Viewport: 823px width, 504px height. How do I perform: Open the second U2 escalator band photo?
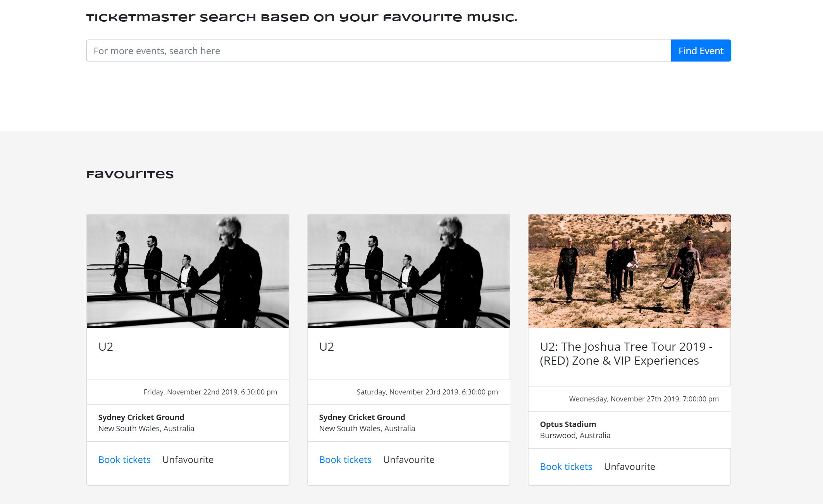click(409, 271)
